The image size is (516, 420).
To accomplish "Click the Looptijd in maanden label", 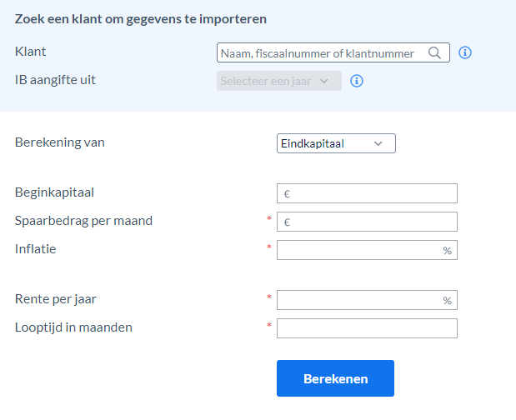I will (73, 327).
